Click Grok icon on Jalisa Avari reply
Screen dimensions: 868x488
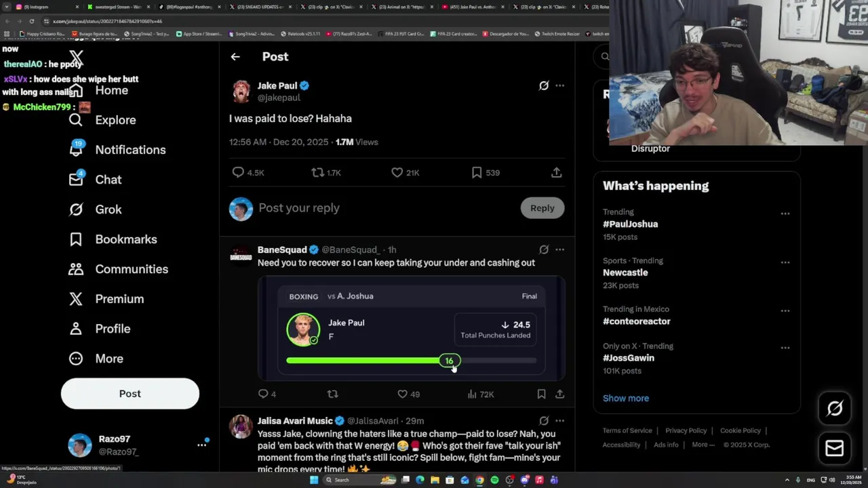click(544, 421)
